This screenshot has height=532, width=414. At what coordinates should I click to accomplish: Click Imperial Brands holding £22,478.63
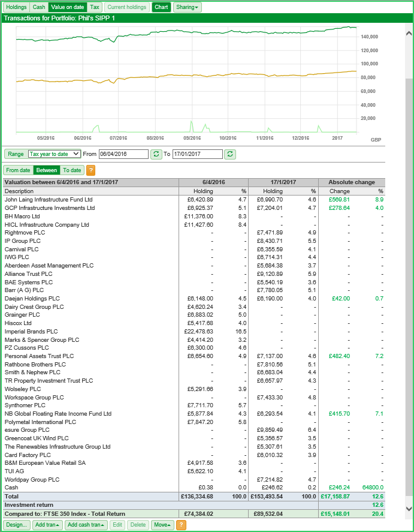click(198, 332)
